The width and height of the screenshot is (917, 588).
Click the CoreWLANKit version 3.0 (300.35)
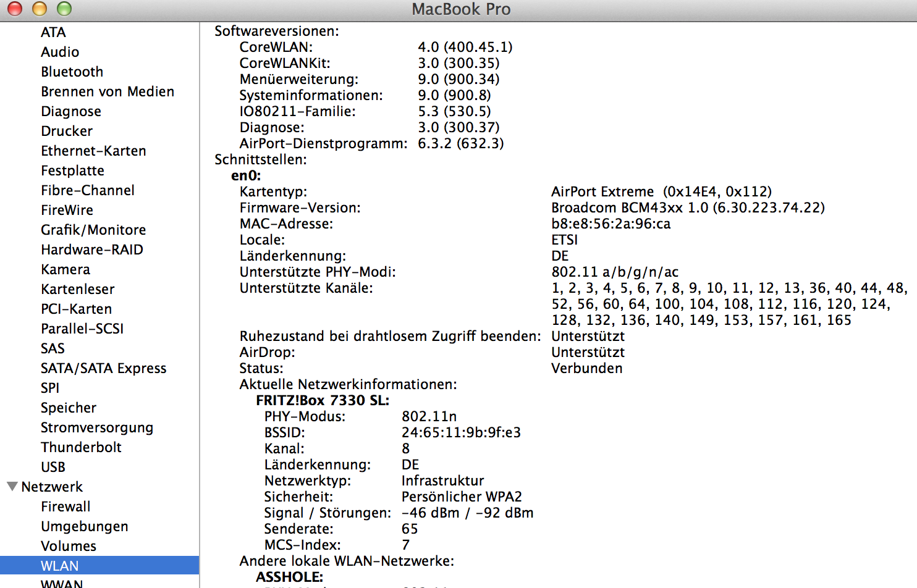tap(458, 63)
